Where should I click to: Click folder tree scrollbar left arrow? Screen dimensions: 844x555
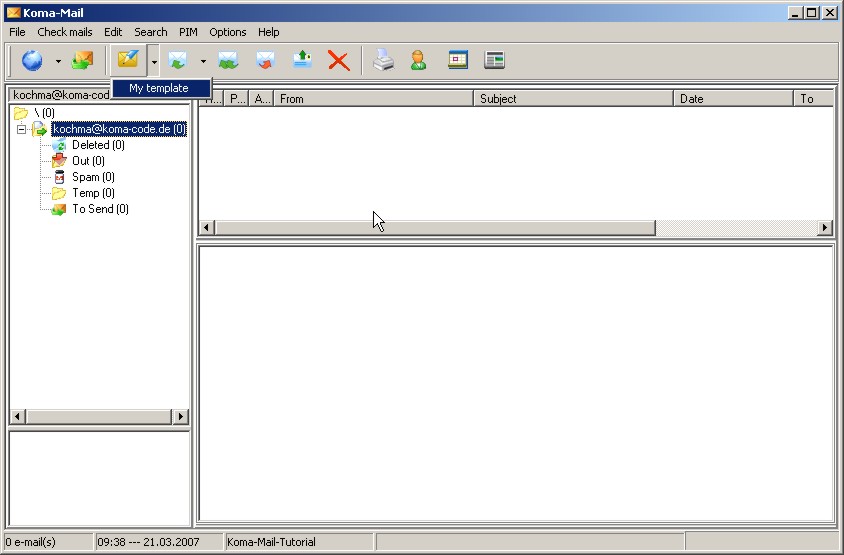pos(18,417)
